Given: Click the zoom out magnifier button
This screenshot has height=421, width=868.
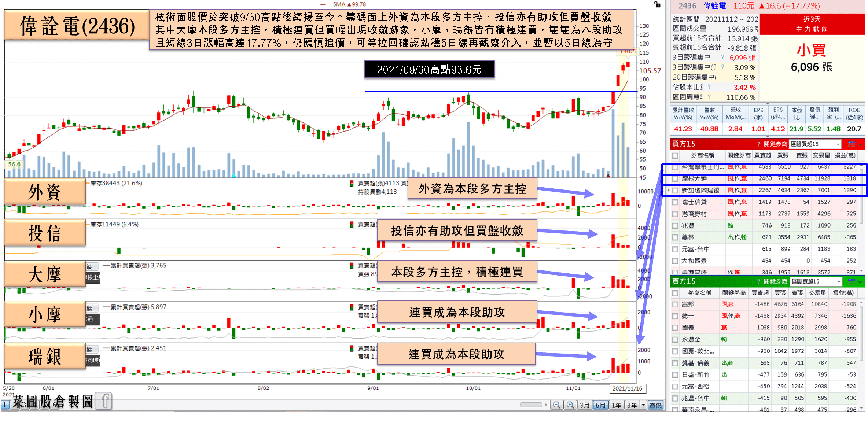Looking at the screenshot, I should (557, 405).
